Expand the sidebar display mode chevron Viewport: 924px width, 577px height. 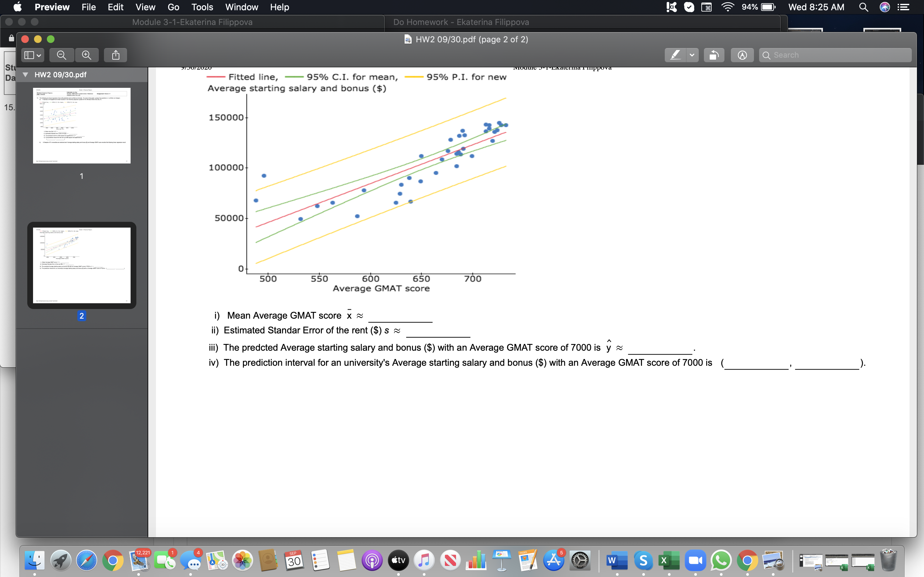point(38,55)
